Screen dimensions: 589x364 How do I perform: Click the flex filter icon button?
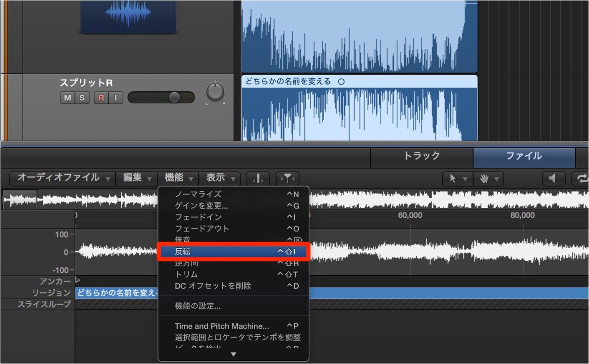coord(288,178)
